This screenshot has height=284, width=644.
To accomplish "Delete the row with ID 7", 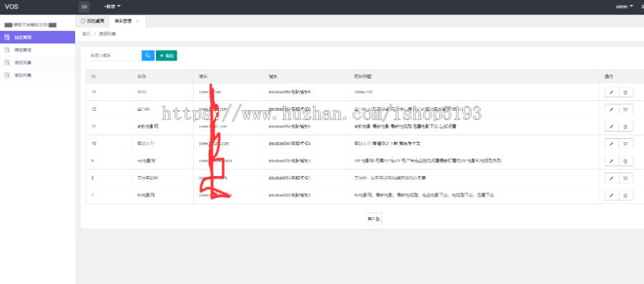I will 625,195.
